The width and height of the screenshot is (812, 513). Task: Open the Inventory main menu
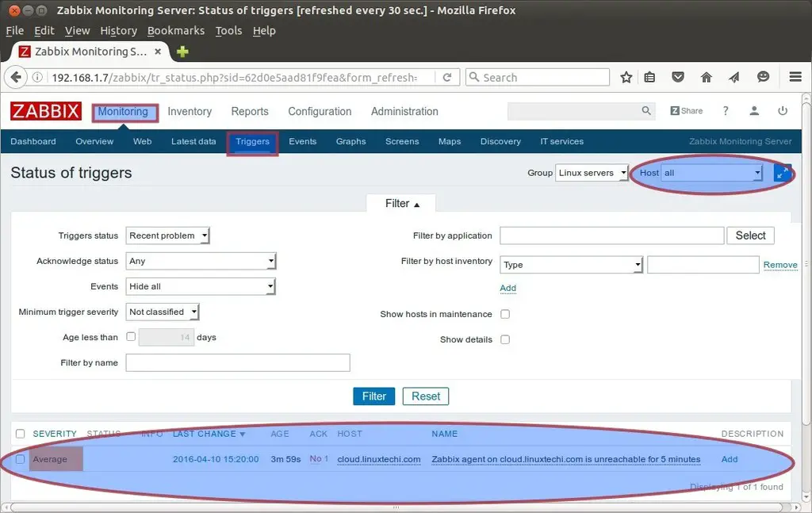(190, 111)
